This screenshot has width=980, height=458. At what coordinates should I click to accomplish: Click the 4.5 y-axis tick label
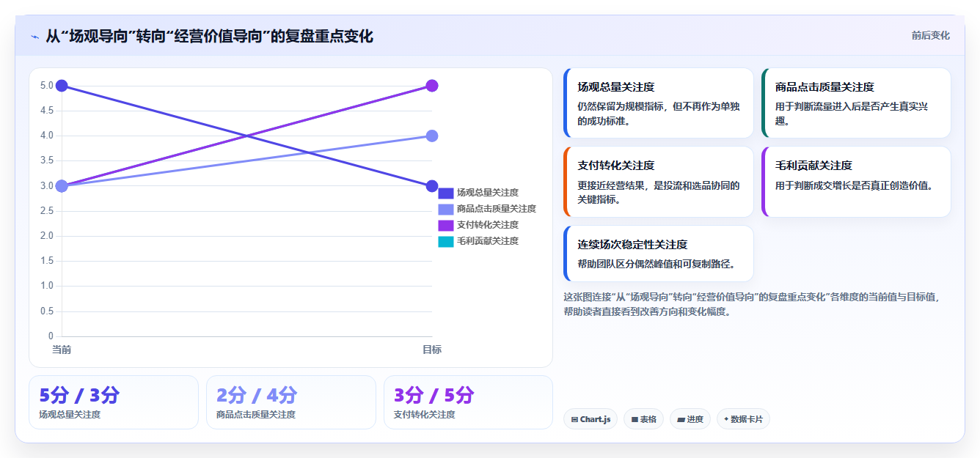pyautogui.click(x=46, y=111)
